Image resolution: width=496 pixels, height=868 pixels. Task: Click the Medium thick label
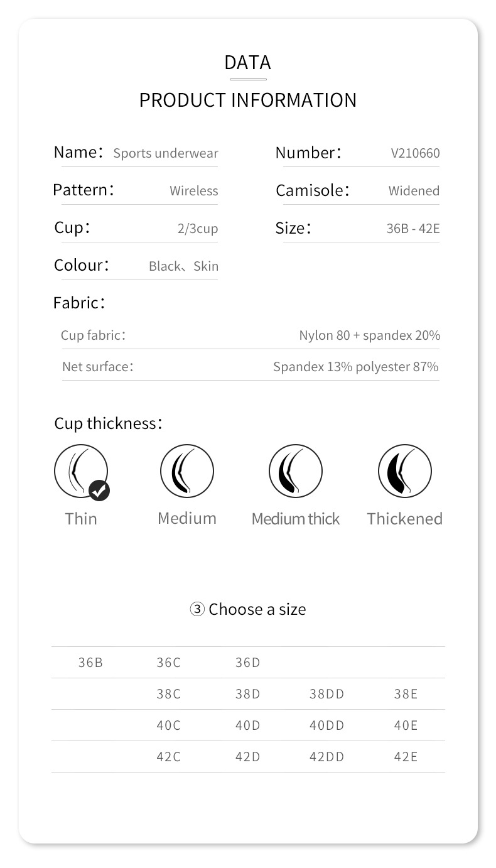coord(296,519)
